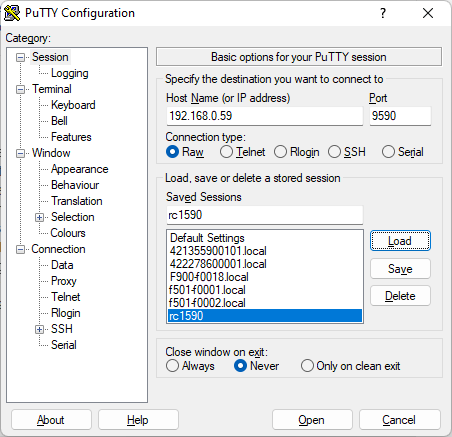Close the PuTTY Configuration dialog
This screenshot has height=437, width=452.
click(x=428, y=13)
